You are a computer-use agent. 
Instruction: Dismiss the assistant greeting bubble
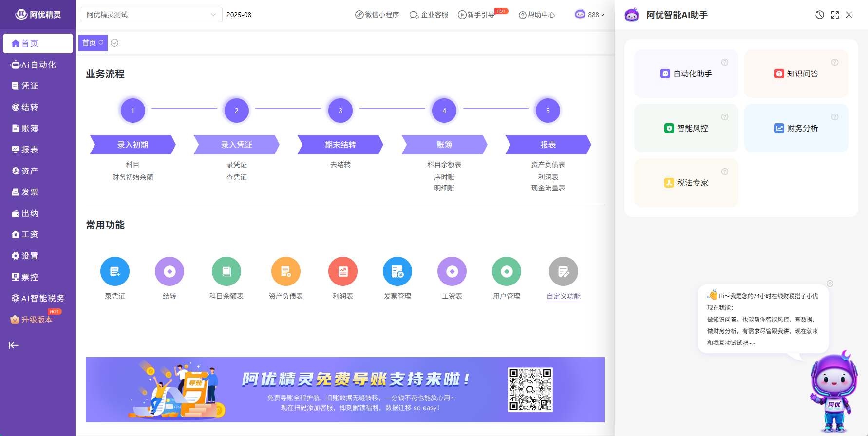pos(830,284)
